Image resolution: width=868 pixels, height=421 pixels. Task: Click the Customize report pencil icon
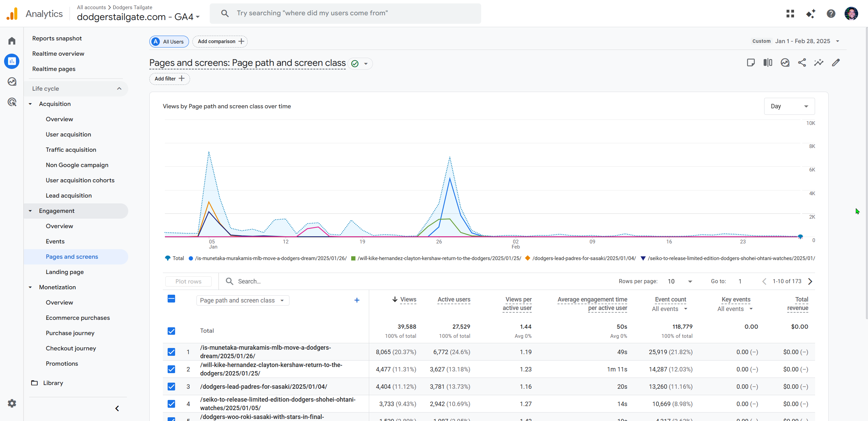coord(836,62)
